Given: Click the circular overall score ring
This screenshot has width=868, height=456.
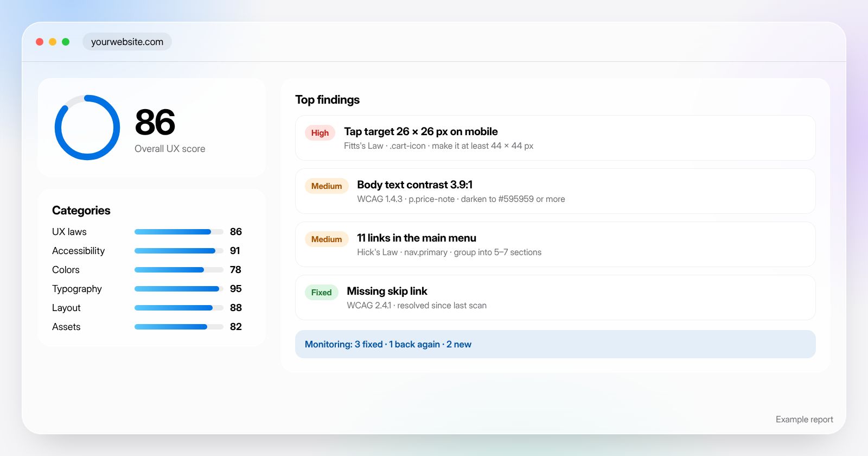Looking at the screenshot, I should tap(87, 128).
